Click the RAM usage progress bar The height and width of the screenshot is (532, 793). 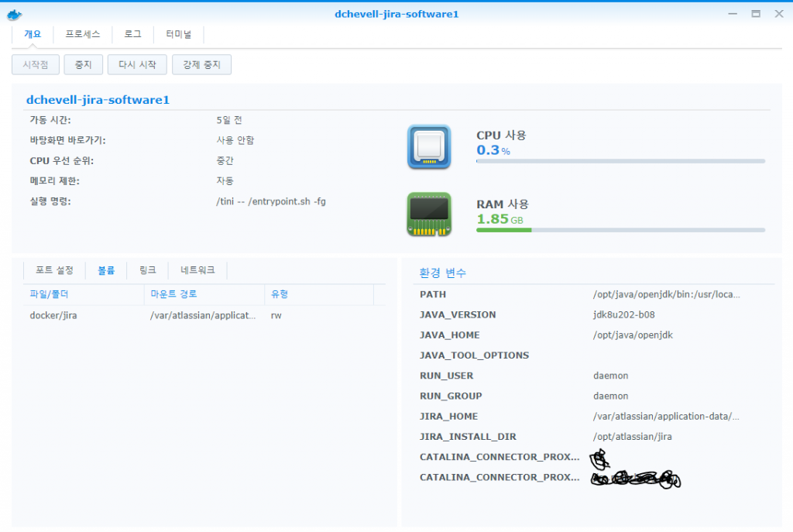tap(620, 230)
